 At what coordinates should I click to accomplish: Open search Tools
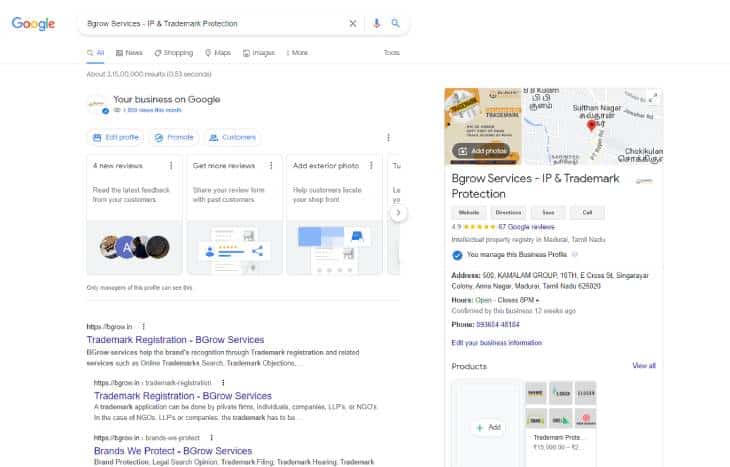392,53
